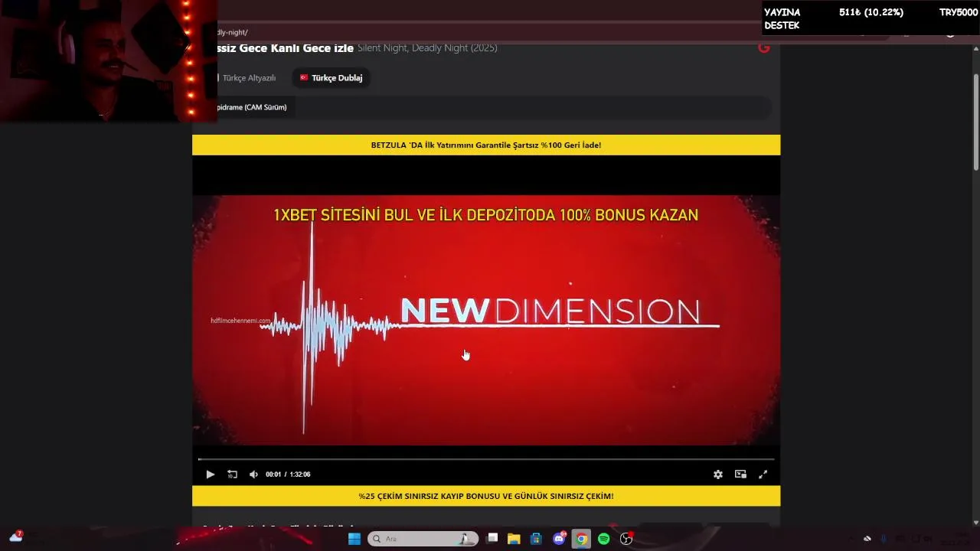Click the TRY5000 goal text
This screenshot has height=551, width=980.
[959, 12]
